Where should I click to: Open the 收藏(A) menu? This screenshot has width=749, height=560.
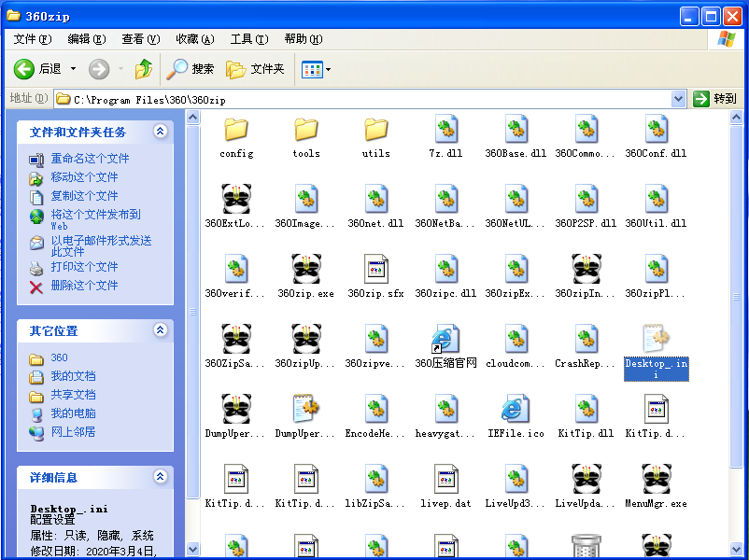click(195, 39)
